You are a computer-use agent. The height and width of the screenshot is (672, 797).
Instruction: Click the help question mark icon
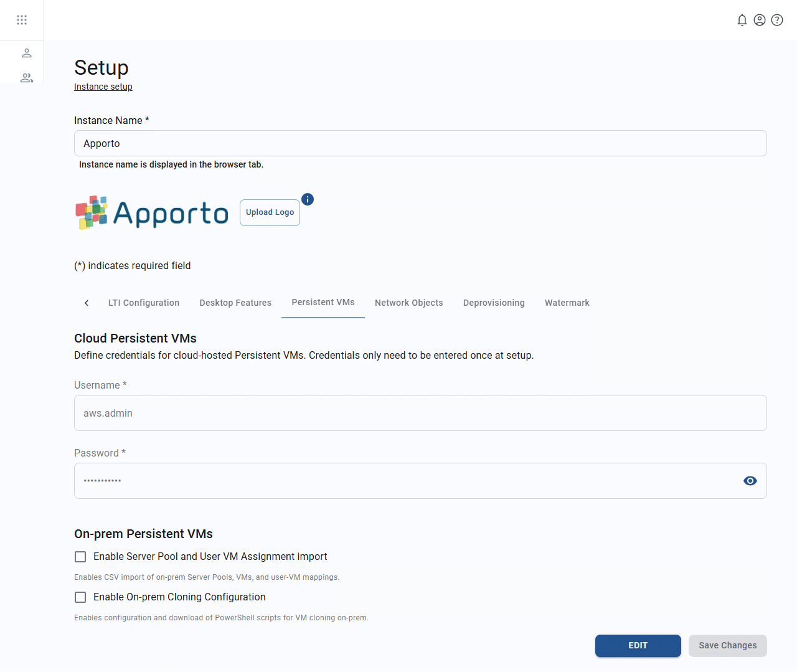(776, 20)
